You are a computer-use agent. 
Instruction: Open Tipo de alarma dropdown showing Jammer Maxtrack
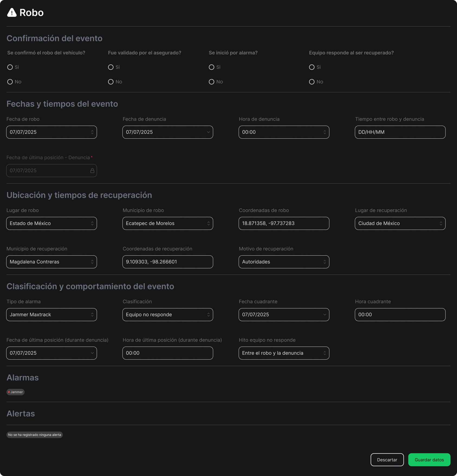point(51,315)
